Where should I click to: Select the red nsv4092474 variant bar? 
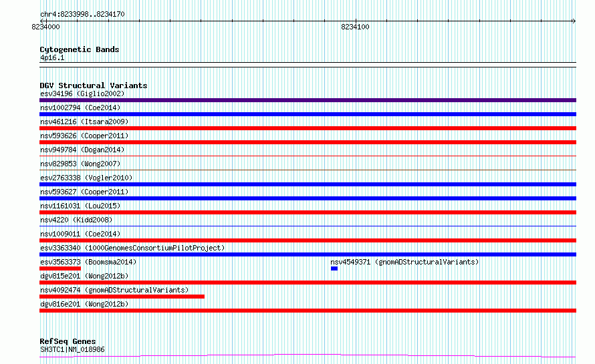coord(122,297)
